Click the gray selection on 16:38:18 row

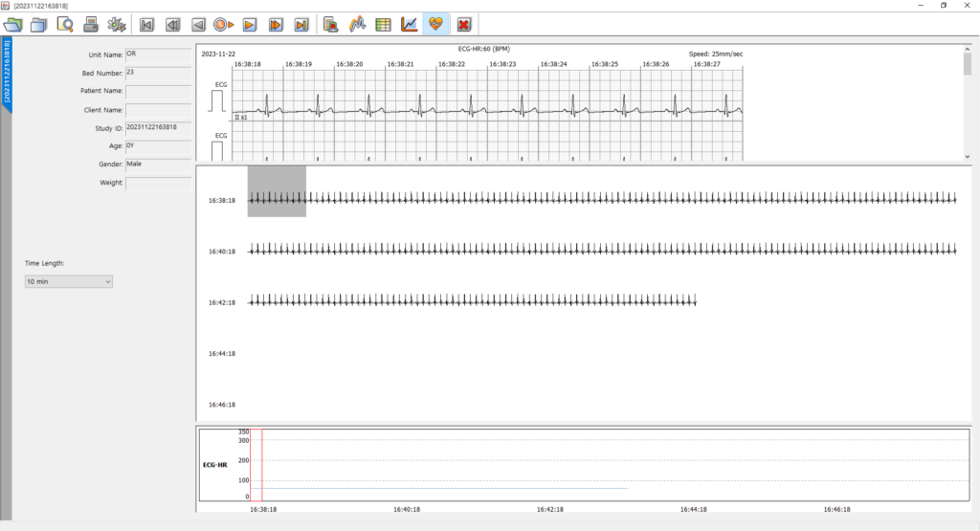coord(277,191)
